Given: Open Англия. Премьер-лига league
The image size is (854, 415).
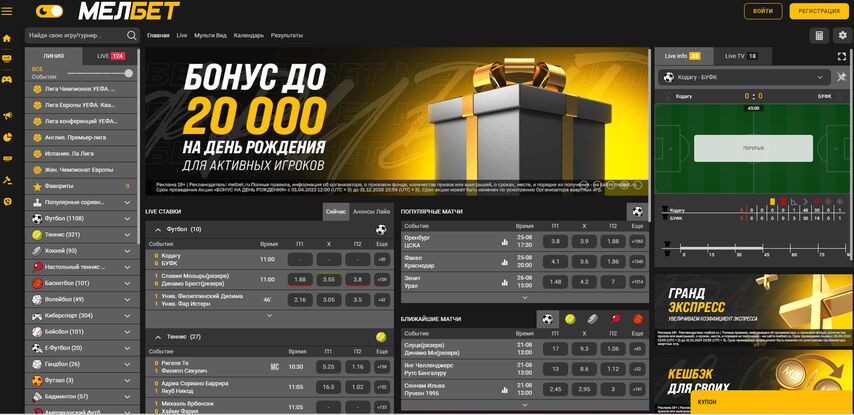Looking at the screenshot, I should 81,137.
